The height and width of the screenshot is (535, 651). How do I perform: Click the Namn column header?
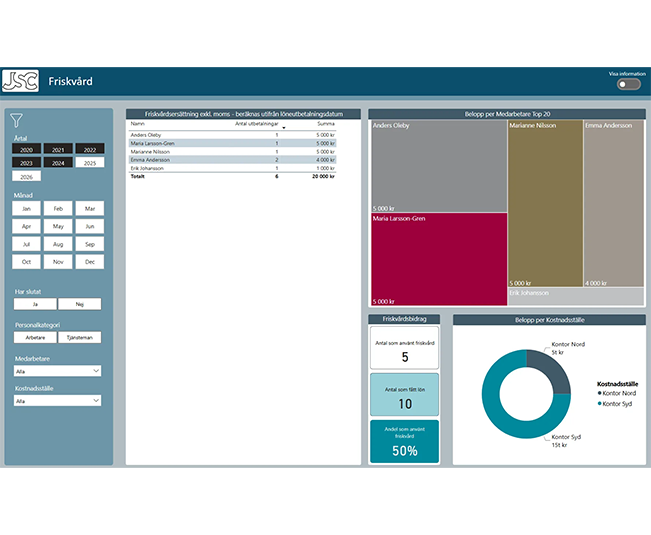[137, 124]
